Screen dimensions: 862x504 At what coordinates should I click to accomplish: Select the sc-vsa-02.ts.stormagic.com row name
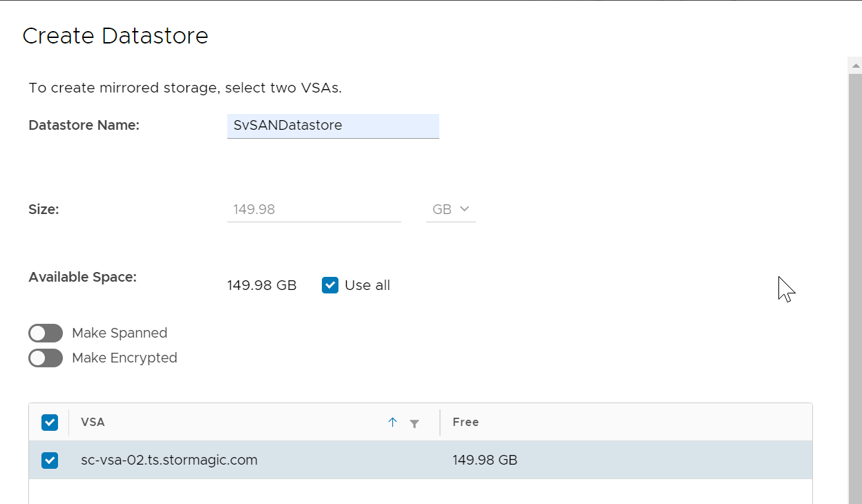pos(169,460)
